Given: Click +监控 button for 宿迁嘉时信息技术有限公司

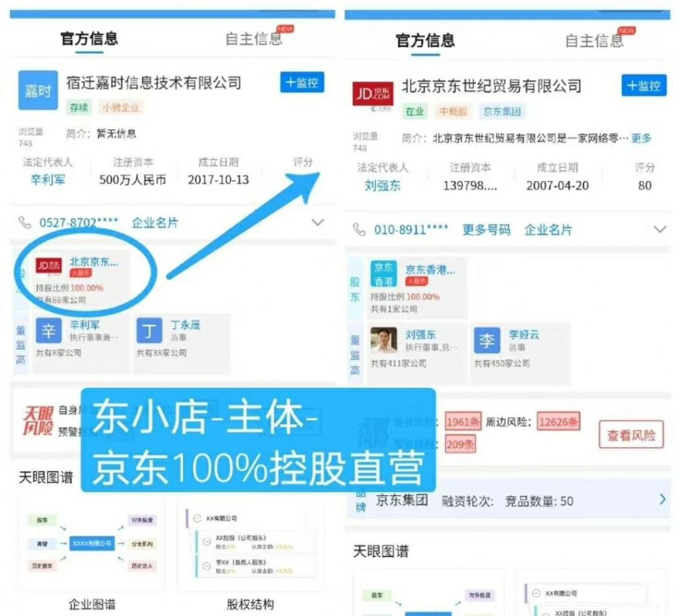Looking at the screenshot, I should tap(302, 82).
